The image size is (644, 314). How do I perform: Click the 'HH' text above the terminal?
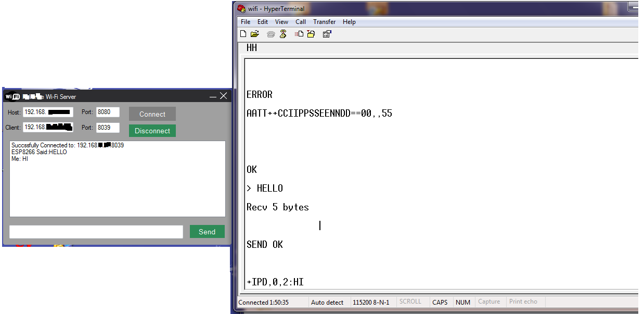(x=252, y=48)
